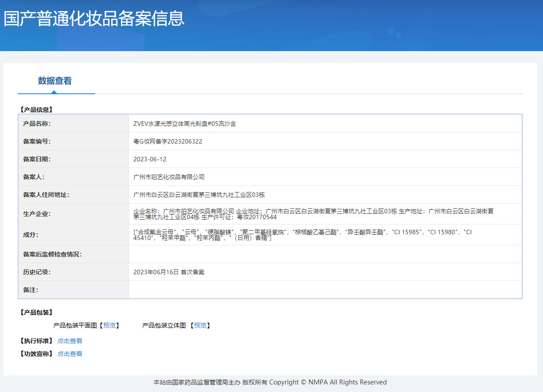Image resolution: width=543 pixels, height=392 pixels.
Task: Click the 产品名称 row label
Action: 37,124
